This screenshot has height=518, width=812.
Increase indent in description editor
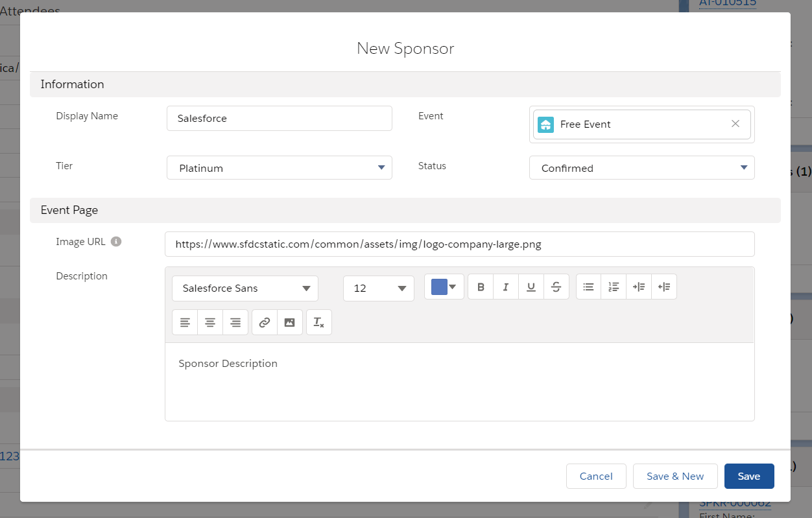[639, 287]
